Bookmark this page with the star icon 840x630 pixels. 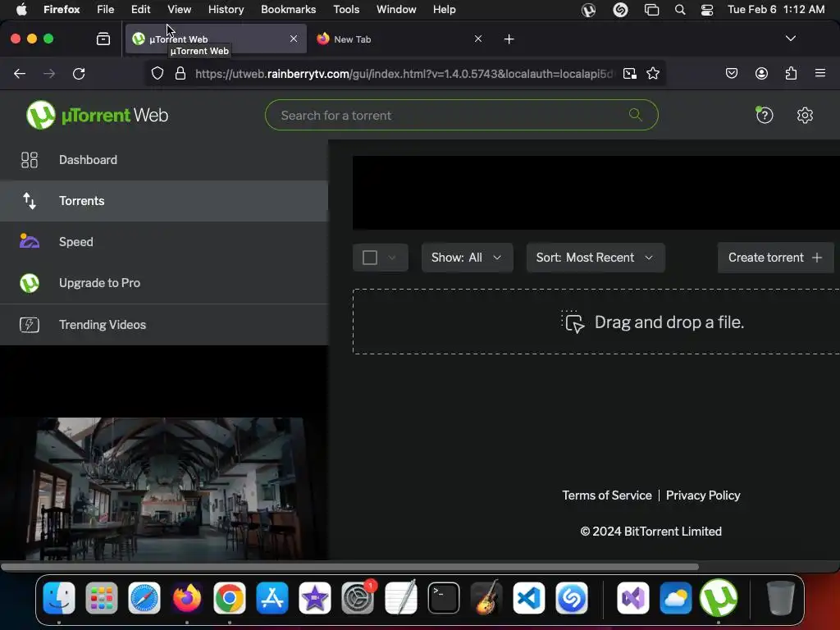[x=652, y=73]
